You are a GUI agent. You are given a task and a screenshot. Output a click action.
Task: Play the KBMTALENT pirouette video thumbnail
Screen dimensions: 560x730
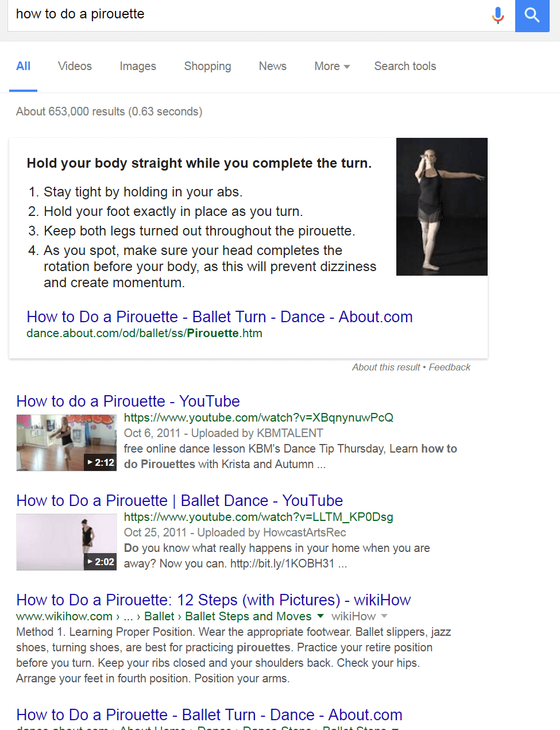[x=67, y=443]
